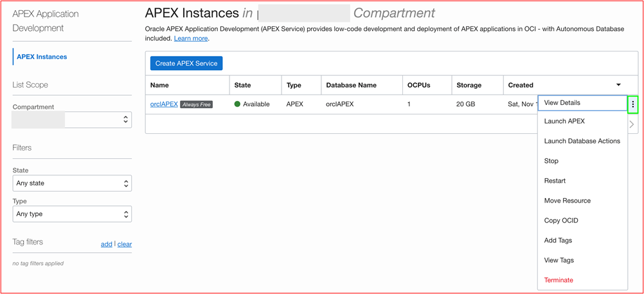644x294 pixels.
Task: Select View Tags from the menu
Action: tap(582, 261)
